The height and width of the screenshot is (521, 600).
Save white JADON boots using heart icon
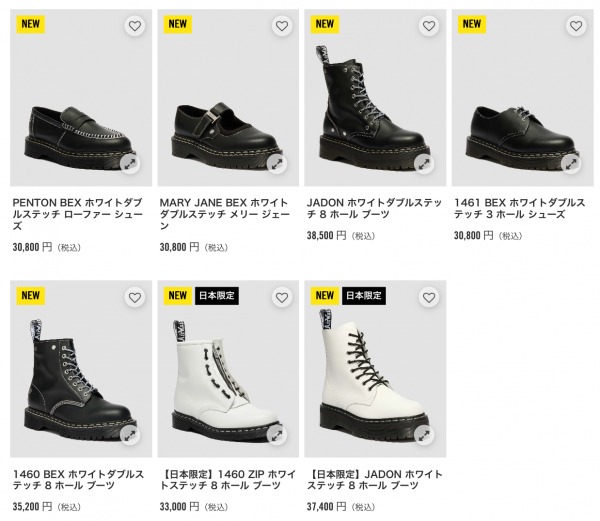pos(429,297)
